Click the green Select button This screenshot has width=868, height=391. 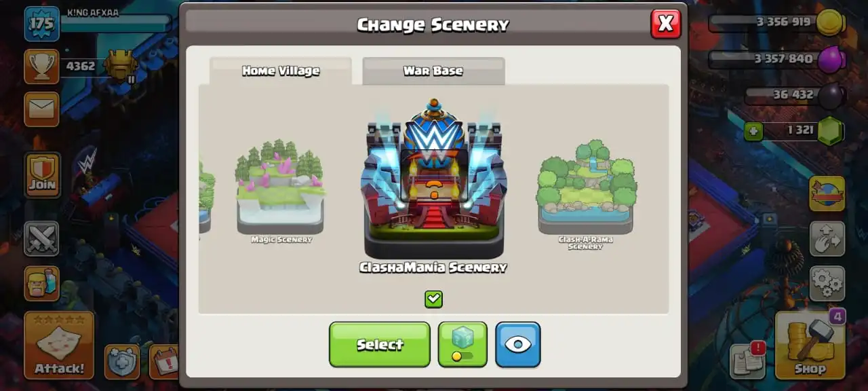coord(380,344)
